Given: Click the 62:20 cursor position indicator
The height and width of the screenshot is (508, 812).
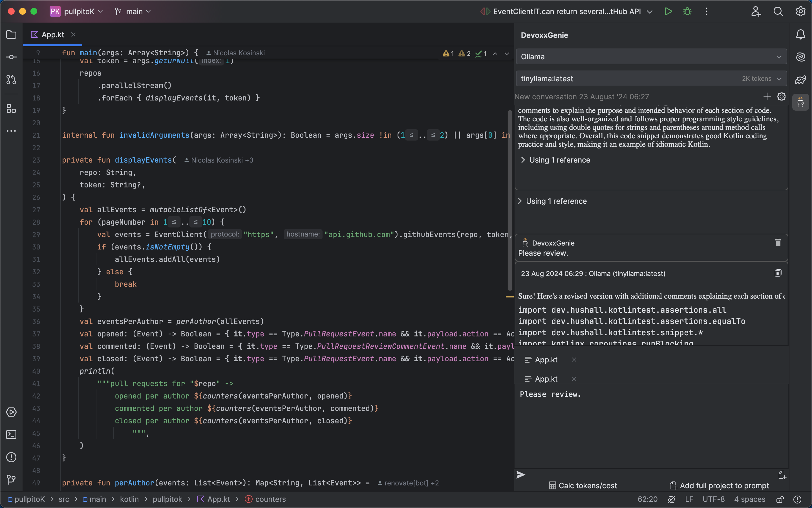Looking at the screenshot, I should click(647, 499).
